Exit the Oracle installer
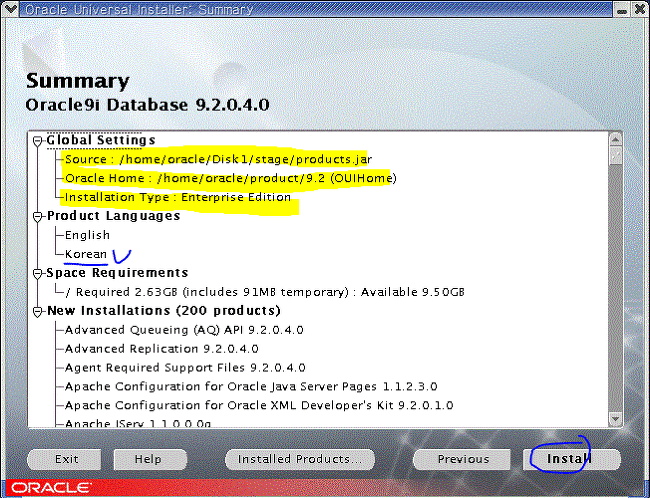Viewport: 650px width, 498px height. point(64,459)
